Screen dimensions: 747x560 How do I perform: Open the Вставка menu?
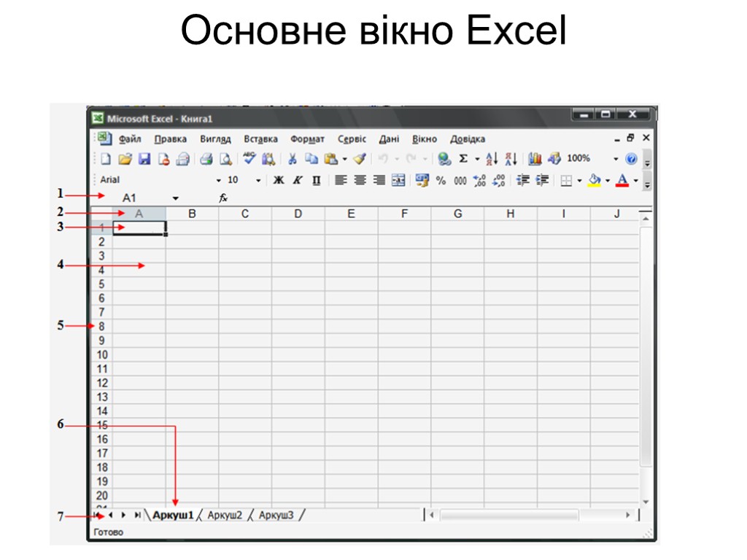click(x=260, y=139)
